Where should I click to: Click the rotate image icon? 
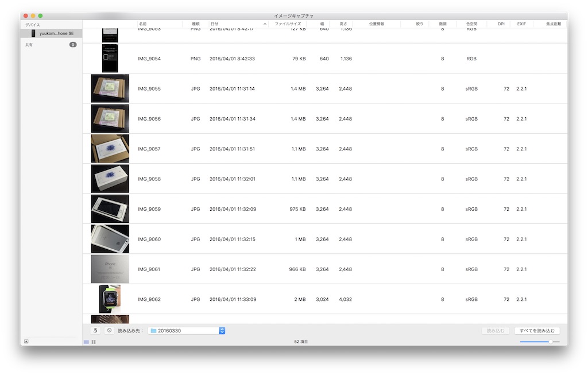click(95, 331)
